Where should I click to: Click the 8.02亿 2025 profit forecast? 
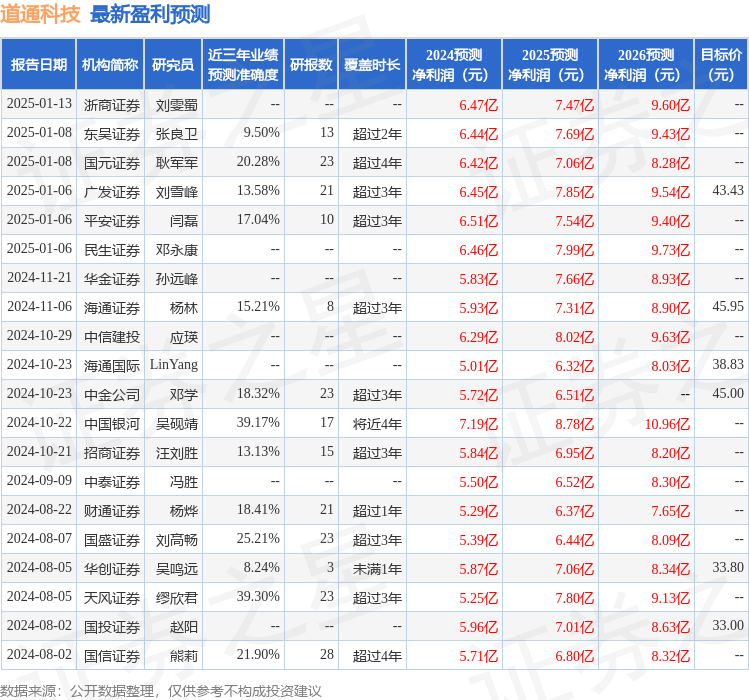pos(575,337)
